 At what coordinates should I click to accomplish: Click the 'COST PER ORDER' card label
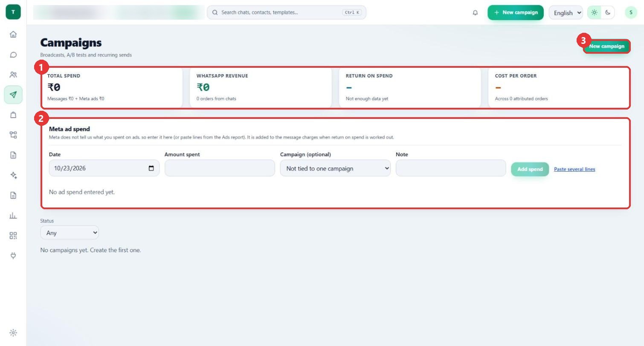coord(516,76)
